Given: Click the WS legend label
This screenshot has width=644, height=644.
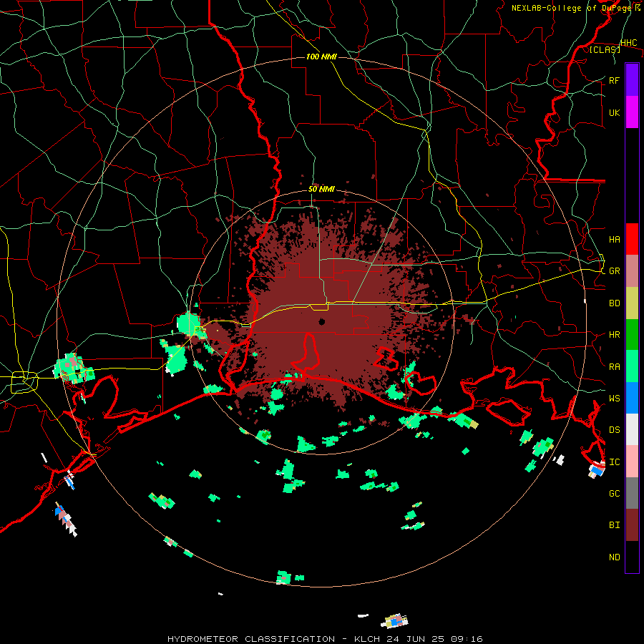Looking at the screenshot, I should tap(614, 398).
